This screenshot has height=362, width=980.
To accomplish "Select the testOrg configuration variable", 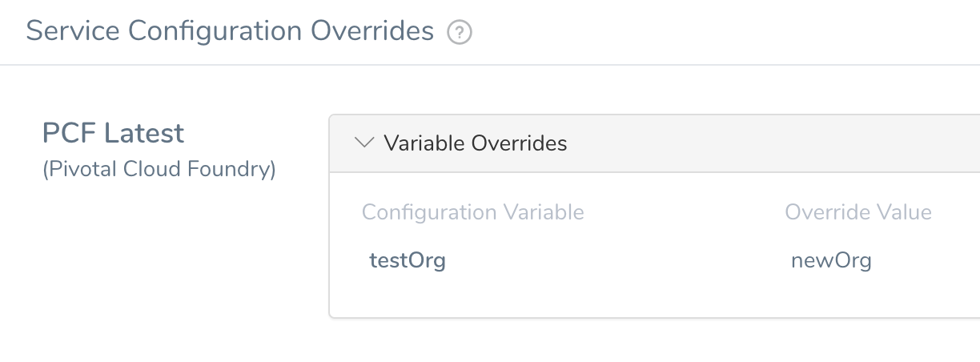I will (x=407, y=260).
